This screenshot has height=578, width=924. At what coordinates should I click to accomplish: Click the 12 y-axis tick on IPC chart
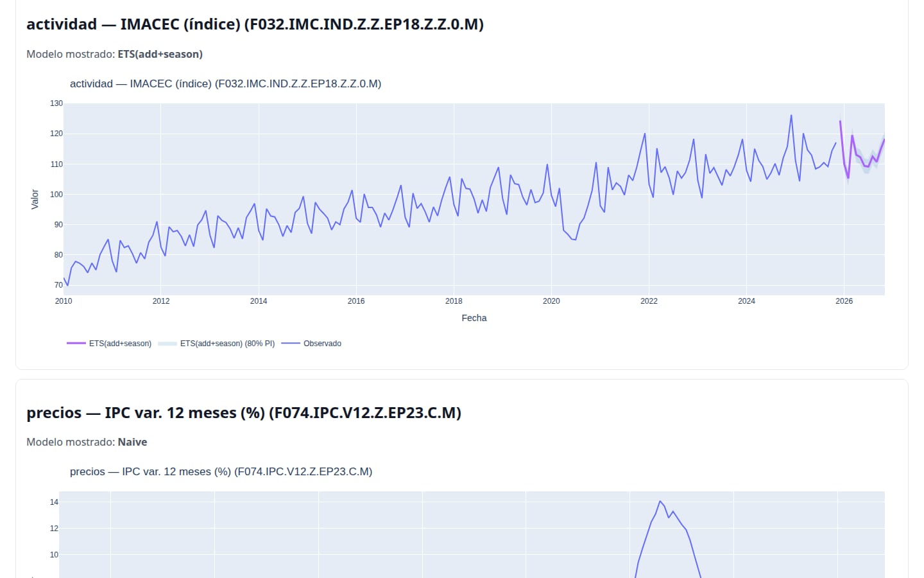[x=54, y=529]
